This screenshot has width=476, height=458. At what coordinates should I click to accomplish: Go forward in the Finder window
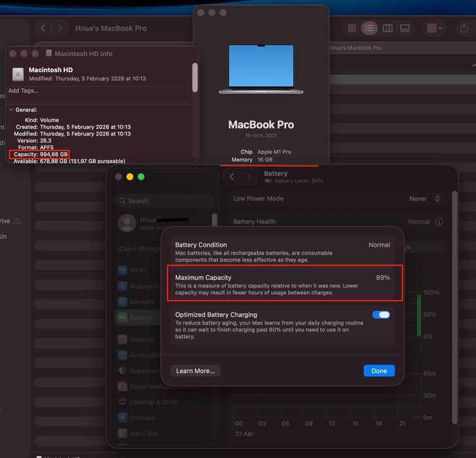click(x=60, y=28)
